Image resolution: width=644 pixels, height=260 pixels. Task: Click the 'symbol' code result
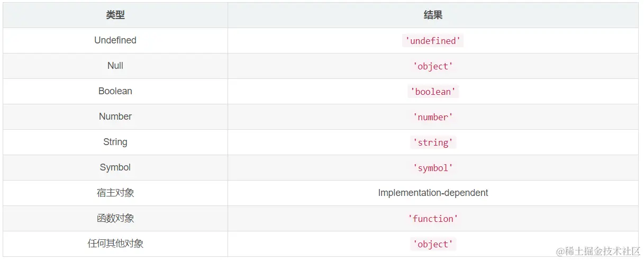[x=433, y=168]
